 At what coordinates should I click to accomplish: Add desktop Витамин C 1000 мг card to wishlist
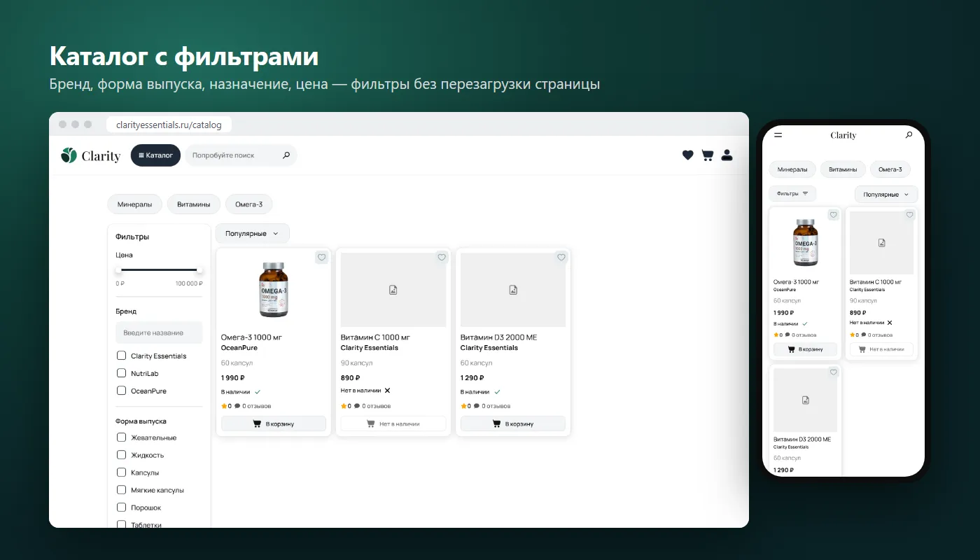pos(442,258)
